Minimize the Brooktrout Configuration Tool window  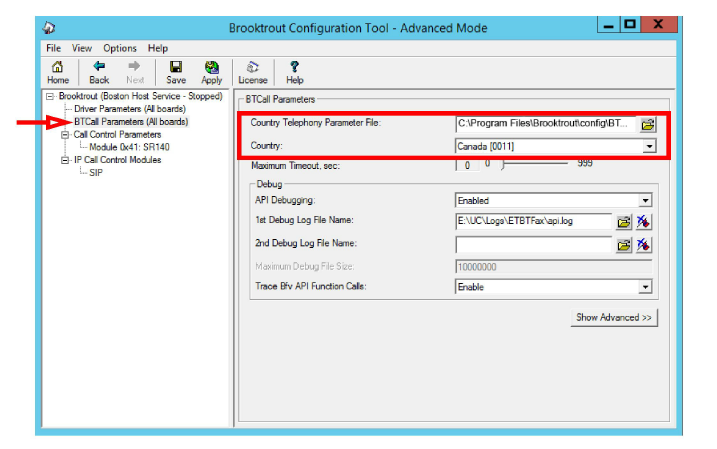pyautogui.click(x=608, y=25)
